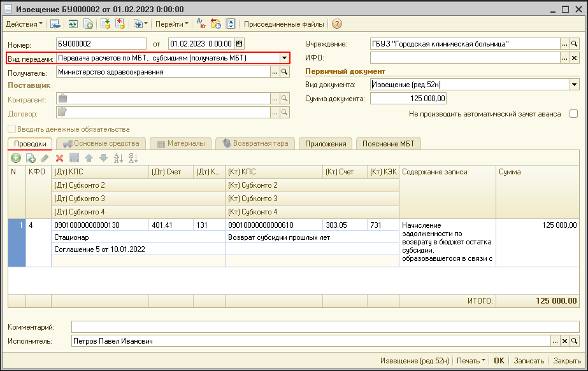The width and height of the screenshot is (588, 371).
Task: Click the post document icon with green arrow
Action: click(x=105, y=24)
